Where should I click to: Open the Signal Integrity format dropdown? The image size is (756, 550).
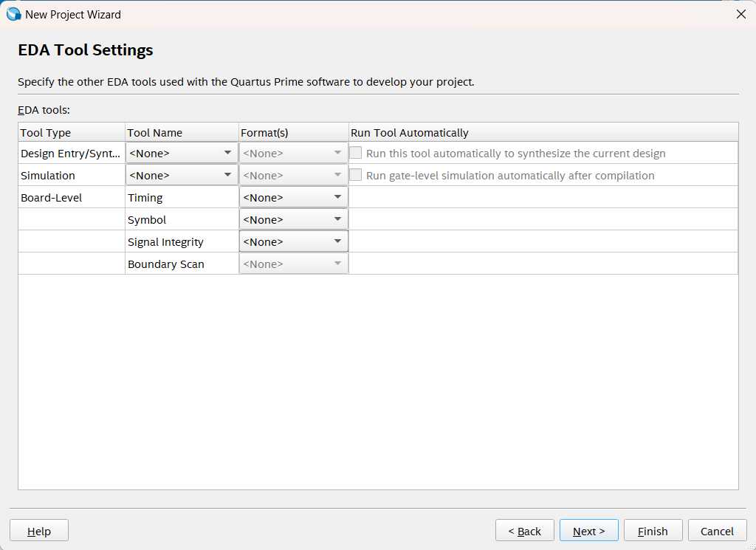tap(293, 242)
